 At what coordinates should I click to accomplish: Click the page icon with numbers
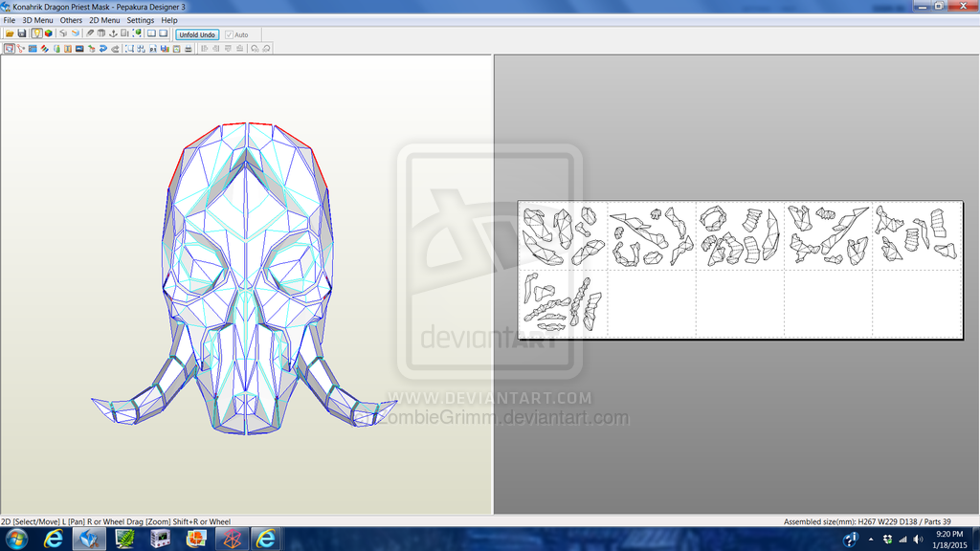pos(153,49)
